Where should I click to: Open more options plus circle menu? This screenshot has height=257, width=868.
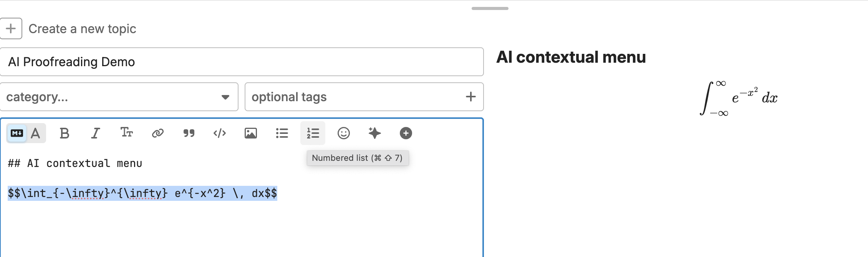tap(406, 133)
